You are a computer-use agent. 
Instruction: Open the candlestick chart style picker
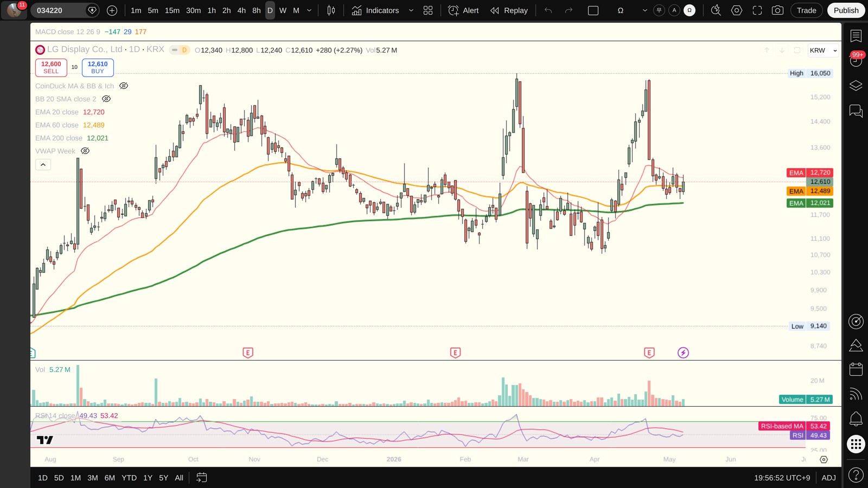(331, 10)
